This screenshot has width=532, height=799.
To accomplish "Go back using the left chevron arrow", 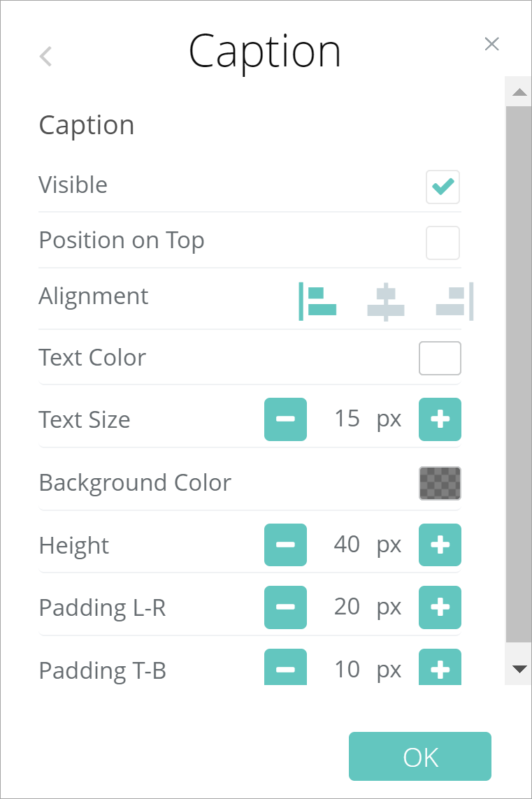I will point(46,56).
